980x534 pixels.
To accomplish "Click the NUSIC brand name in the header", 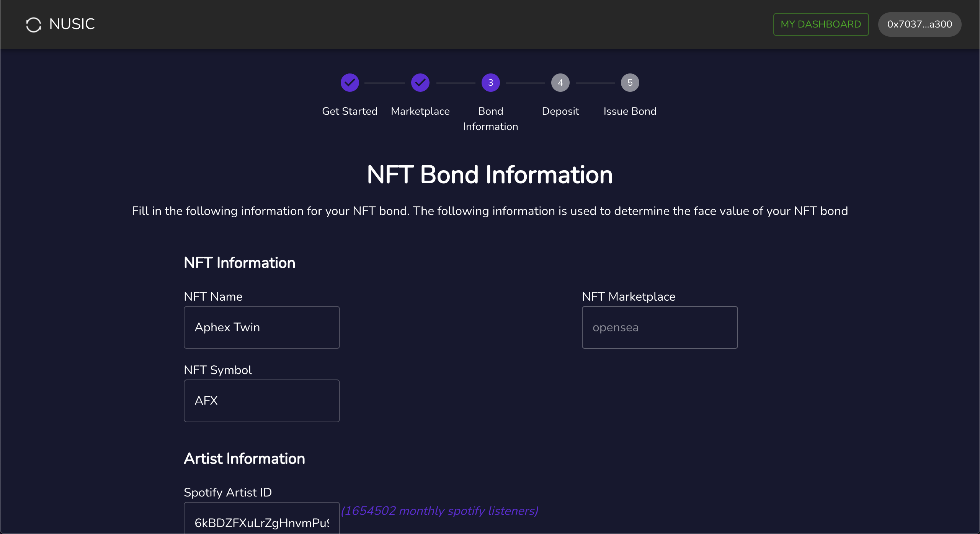I will coord(71,24).
